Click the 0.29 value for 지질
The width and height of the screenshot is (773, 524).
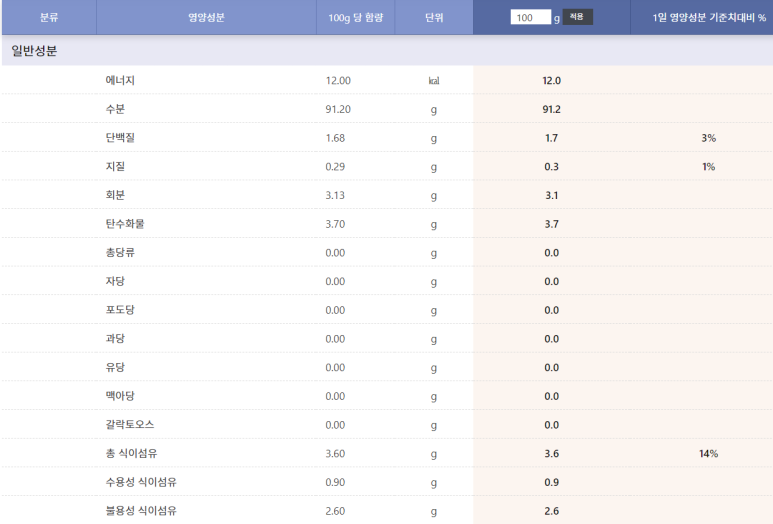(335, 167)
